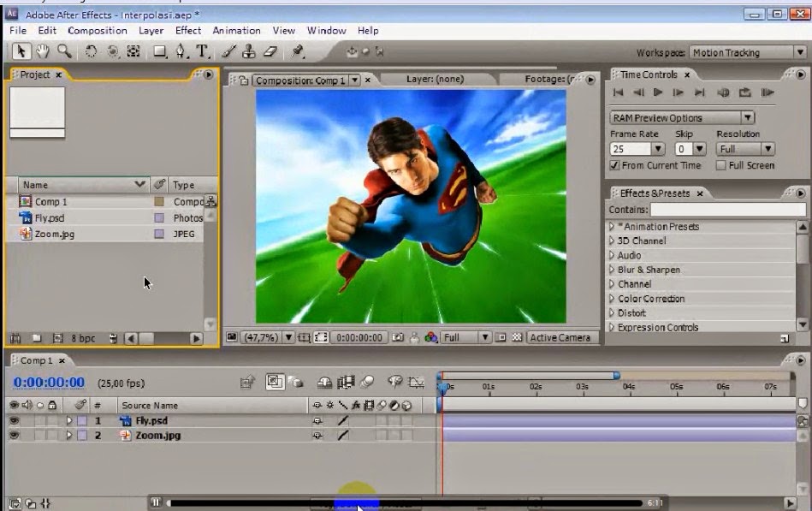This screenshot has width=812, height=511.
Task: Select the Rectangular Mask tool
Action: 159,51
